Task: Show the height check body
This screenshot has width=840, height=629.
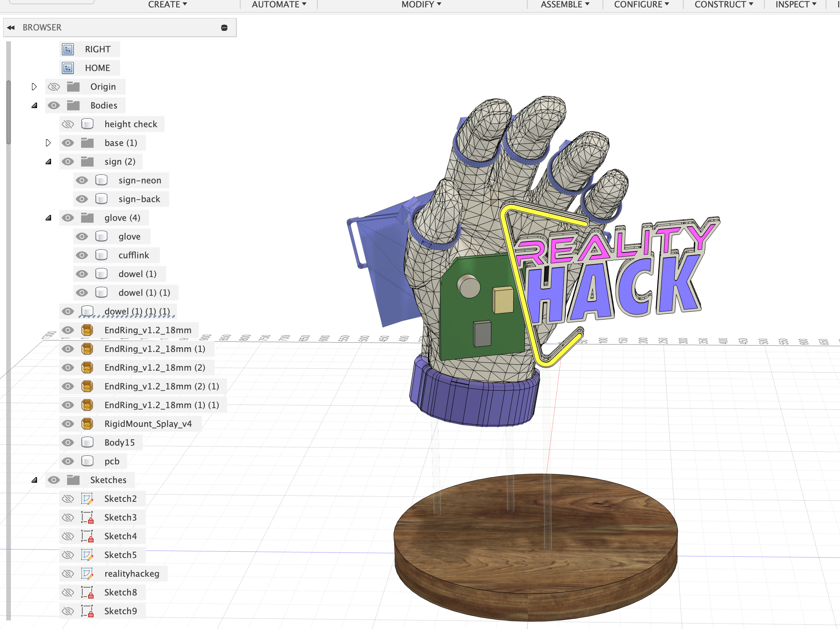Action: [x=68, y=124]
